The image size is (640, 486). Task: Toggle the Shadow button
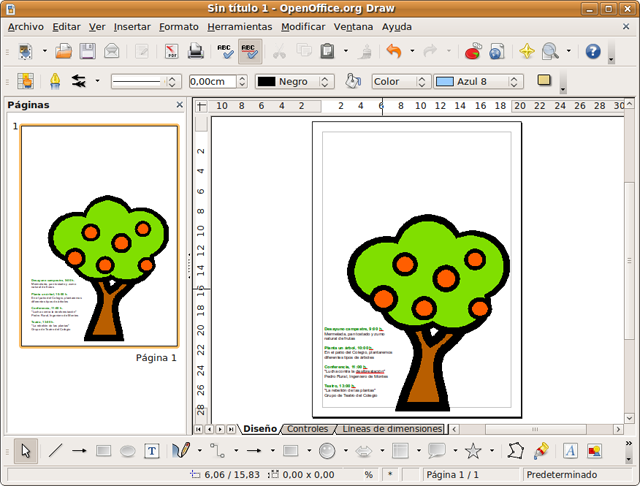point(545,81)
